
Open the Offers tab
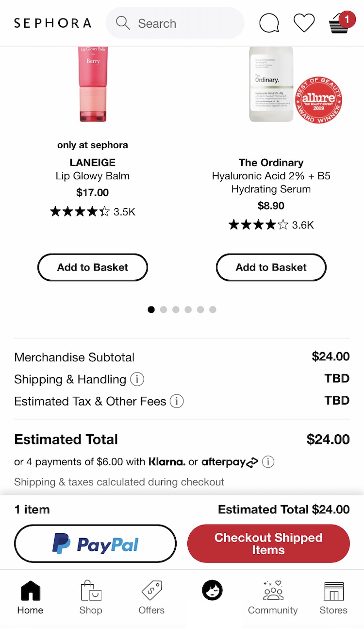point(151,597)
